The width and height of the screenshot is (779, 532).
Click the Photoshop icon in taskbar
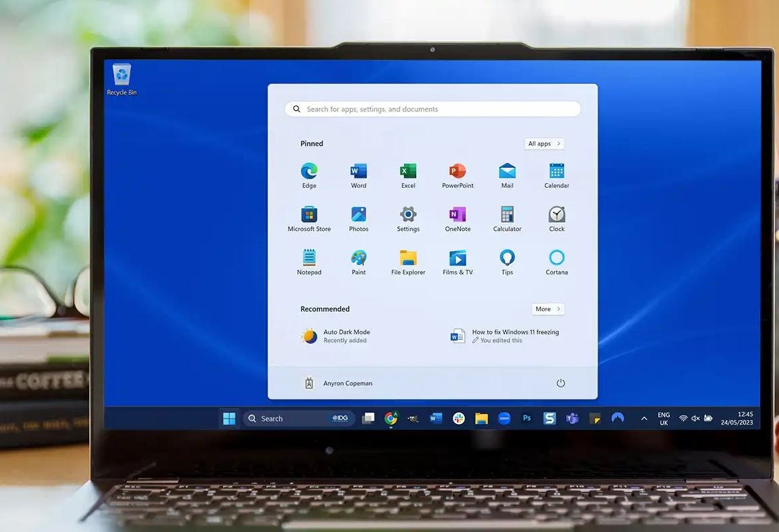(527, 418)
